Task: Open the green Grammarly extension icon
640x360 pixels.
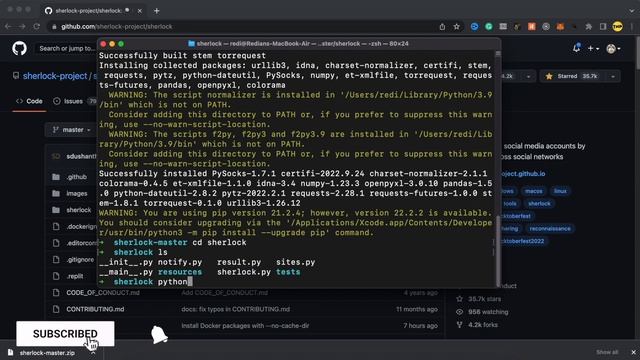Action: pos(489,27)
